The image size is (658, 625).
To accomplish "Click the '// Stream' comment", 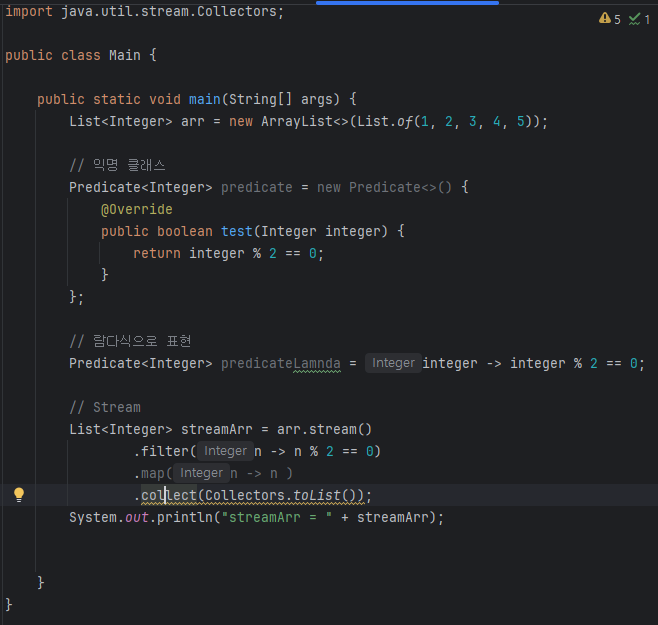I will coord(105,408).
